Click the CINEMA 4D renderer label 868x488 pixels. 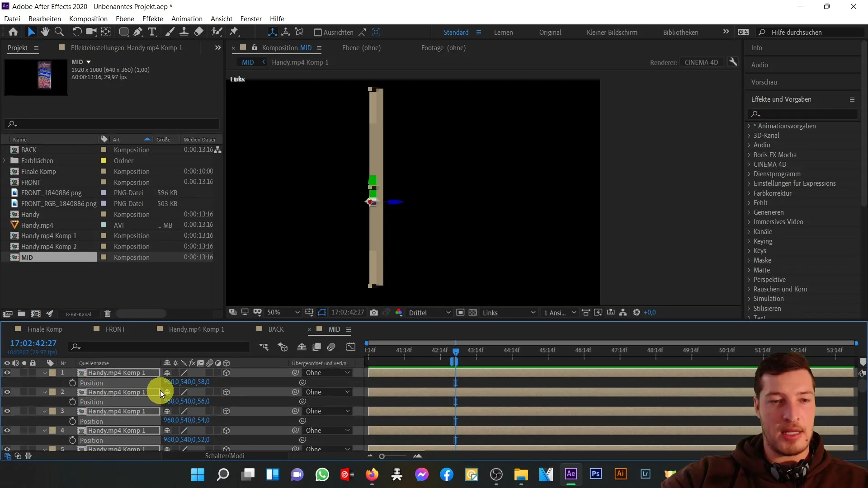point(700,62)
